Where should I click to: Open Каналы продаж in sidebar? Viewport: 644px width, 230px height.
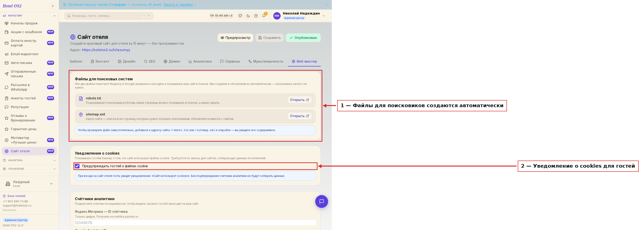coord(29,23)
